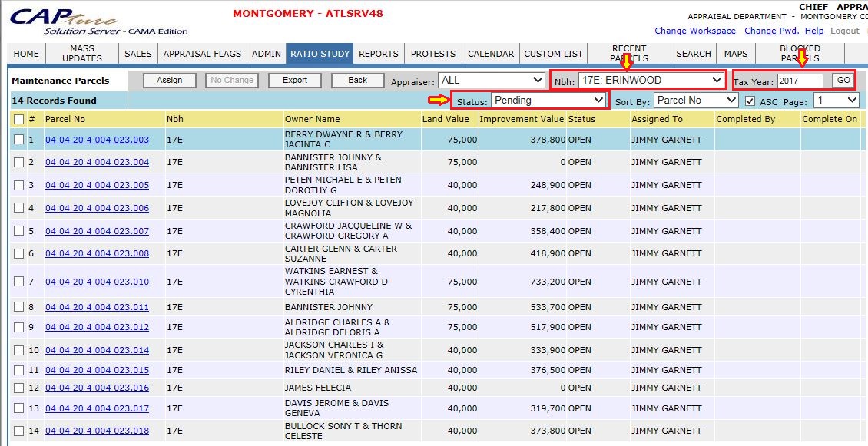Click into the Tax Year input field
The width and height of the screenshot is (868, 446).
800,81
